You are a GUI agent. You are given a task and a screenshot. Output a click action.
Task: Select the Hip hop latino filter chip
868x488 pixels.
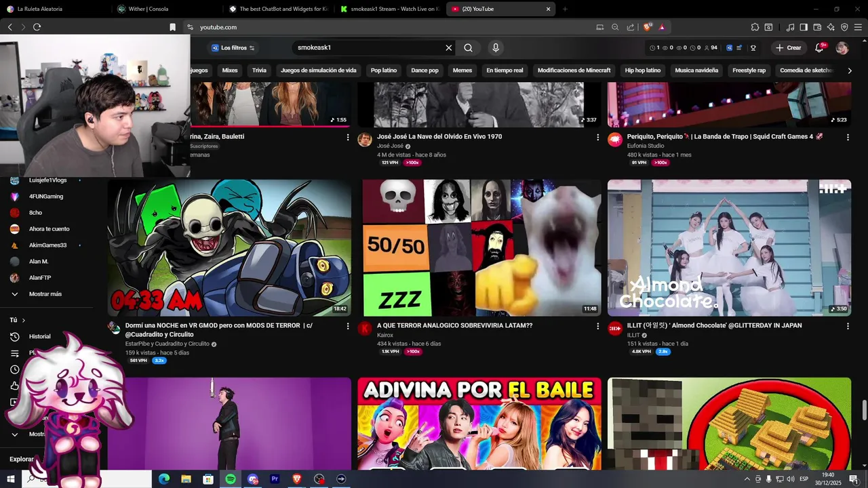642,70
